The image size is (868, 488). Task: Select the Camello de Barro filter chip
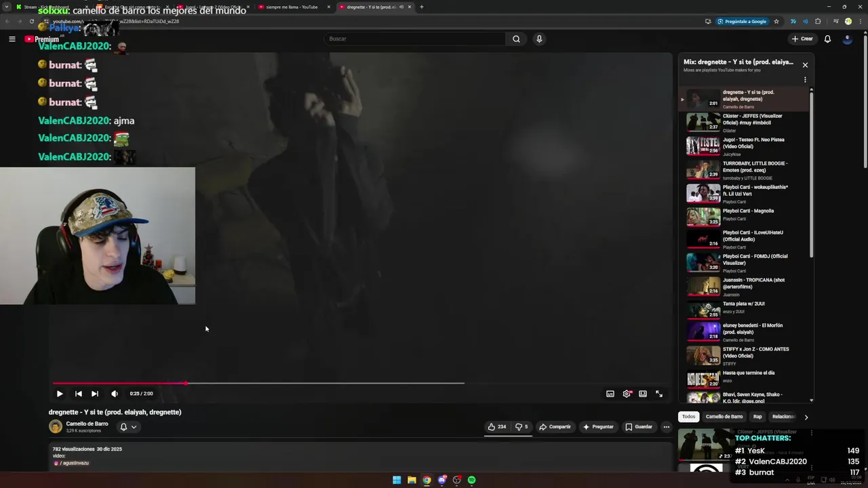[x=724, y=417]
